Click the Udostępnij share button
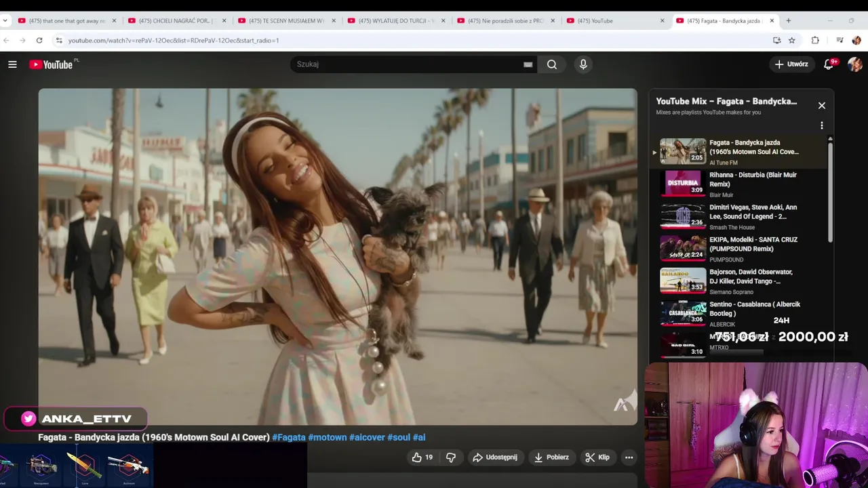The image size is (868, 488). (495, 457)
